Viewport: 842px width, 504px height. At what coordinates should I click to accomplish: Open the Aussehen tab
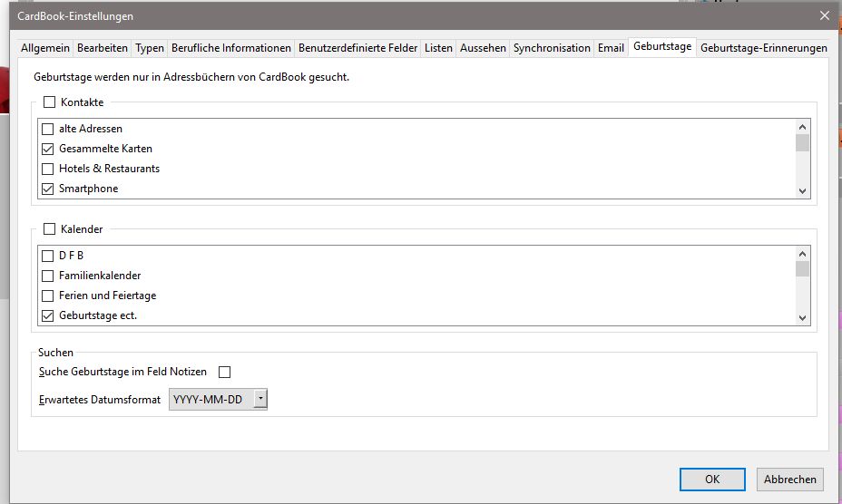(x=483, y=48)
